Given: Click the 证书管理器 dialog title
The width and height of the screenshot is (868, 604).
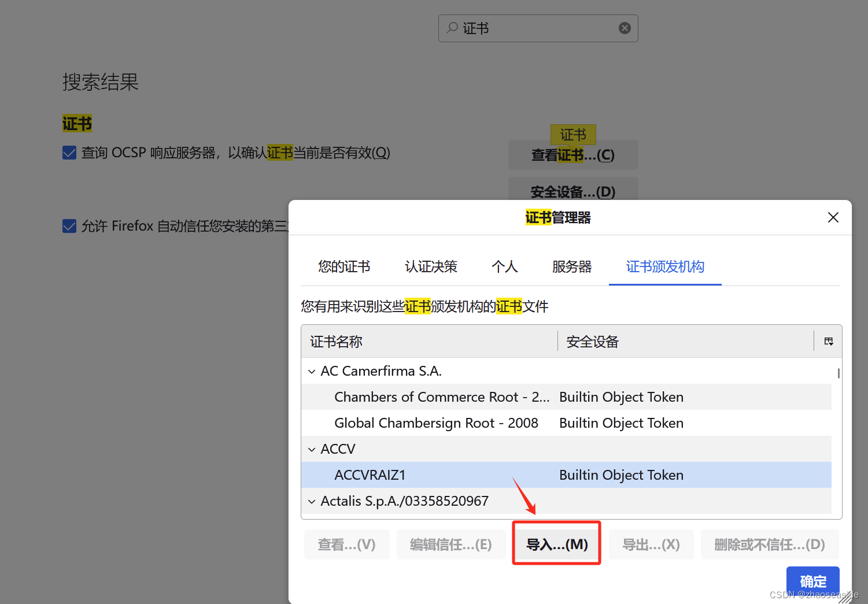Looking at the screenshot, I should click(558, 217).
